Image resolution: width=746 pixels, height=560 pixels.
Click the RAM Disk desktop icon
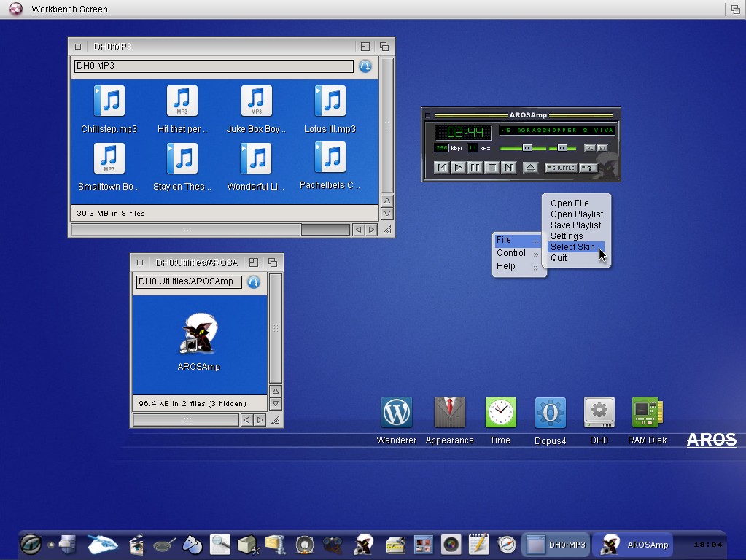pos(647,413)
